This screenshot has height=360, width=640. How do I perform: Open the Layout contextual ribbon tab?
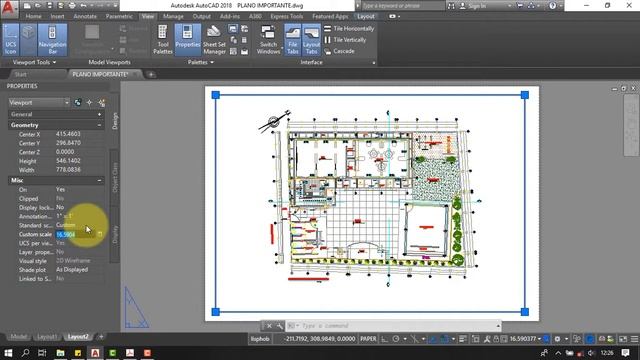tap(366, 17)
